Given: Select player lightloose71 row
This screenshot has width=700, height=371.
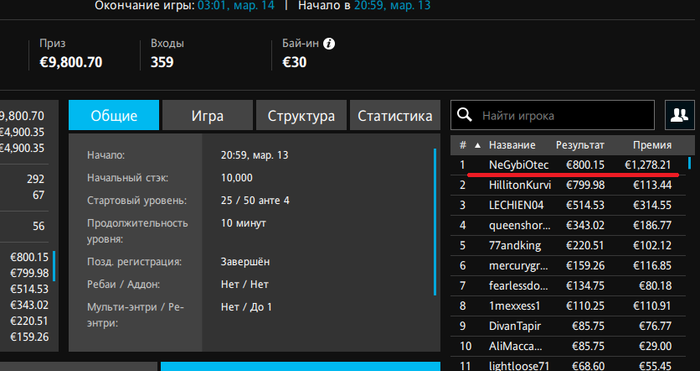Looking at the screenshot, I should click(568, 365).
